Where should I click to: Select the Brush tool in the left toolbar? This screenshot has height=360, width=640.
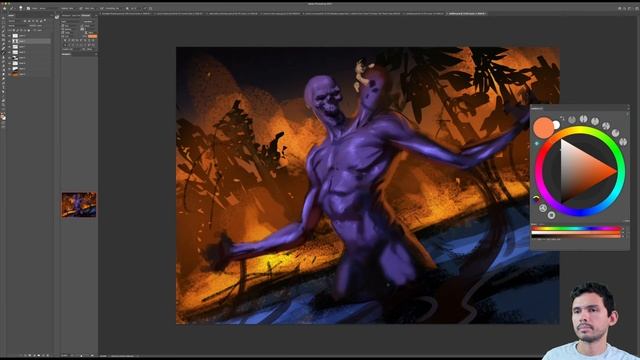tap(3, 52)
